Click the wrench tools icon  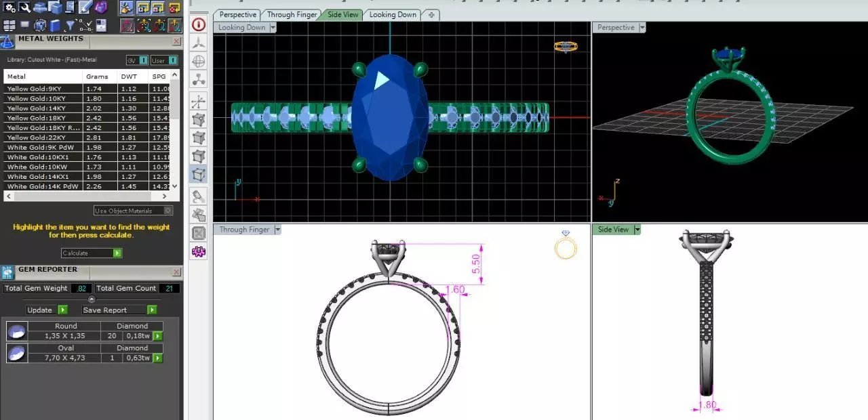tap(25, 7)
